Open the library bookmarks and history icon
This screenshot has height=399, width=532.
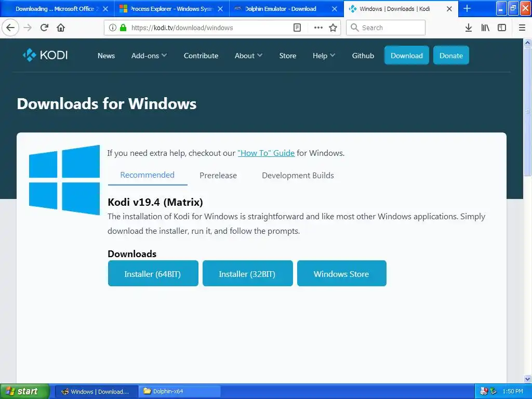pos(485,28)
